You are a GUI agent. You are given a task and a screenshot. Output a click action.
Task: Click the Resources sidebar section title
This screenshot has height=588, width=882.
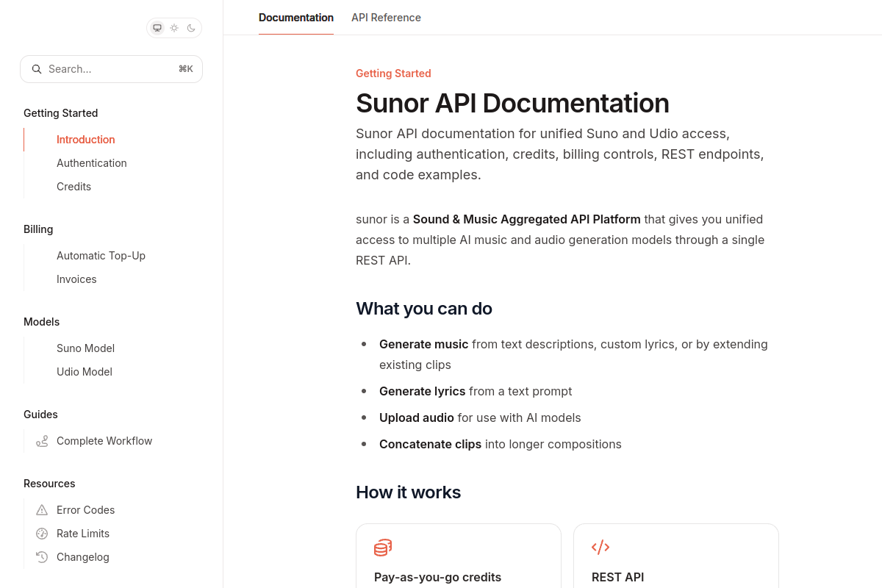[x=49, y=484]
